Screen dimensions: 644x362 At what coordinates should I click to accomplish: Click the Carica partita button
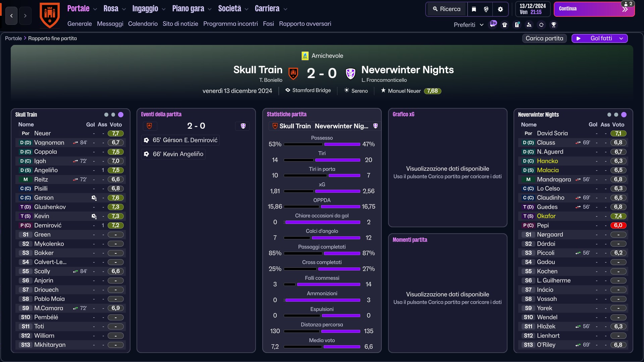coord(544,39)
